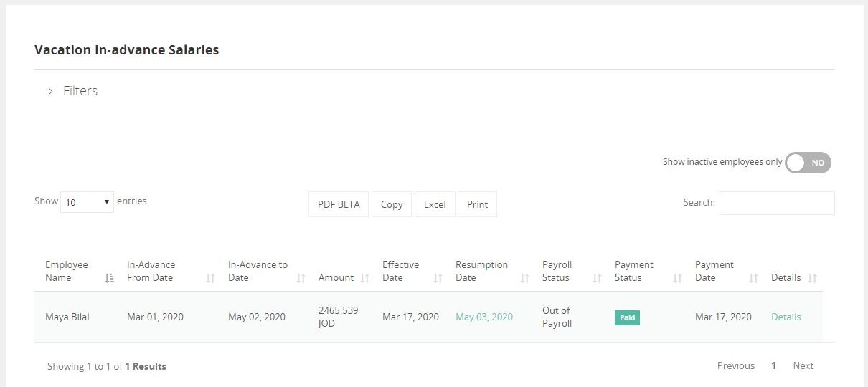Expand the Filters section chevron
Screen dimensions: 868x387
point(50,91)
